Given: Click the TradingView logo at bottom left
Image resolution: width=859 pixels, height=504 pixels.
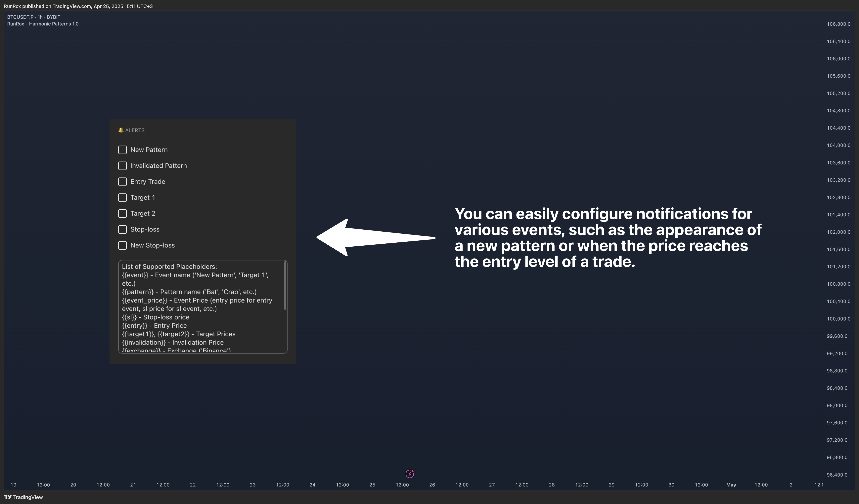Looking at the screenshot, I should point(23,497).
